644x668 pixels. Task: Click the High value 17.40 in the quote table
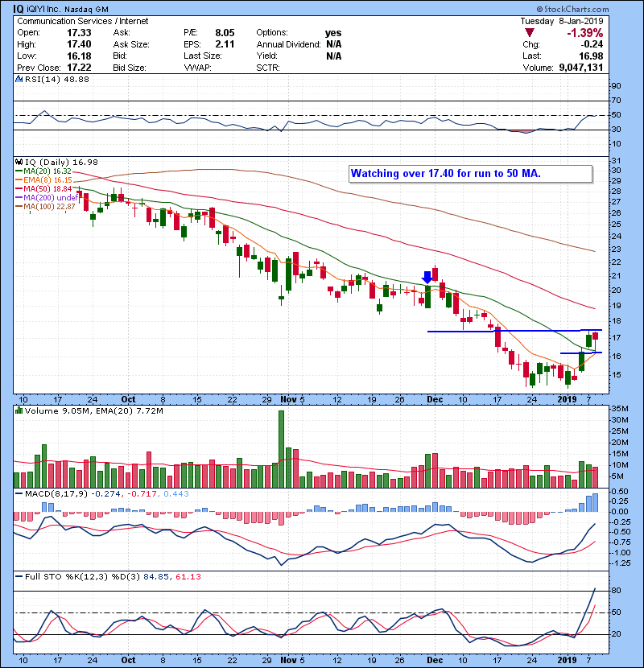click(79, 44)
